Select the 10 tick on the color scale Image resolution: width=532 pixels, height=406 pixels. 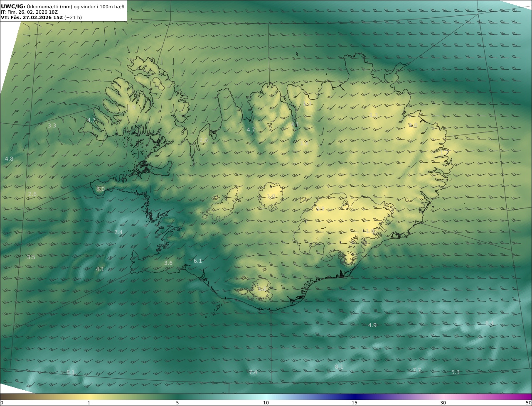(266, 403)
